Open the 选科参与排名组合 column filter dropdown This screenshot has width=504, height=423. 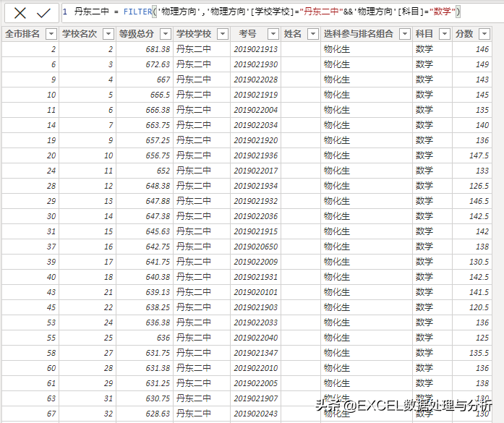click(405, 34)
